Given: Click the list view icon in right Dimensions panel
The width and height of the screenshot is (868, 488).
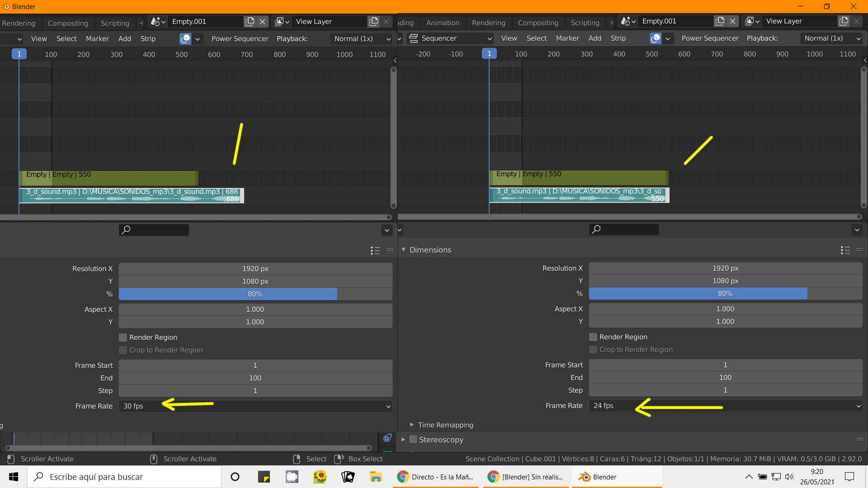Looking at the screenshot, I should click(x=845, y=250).
